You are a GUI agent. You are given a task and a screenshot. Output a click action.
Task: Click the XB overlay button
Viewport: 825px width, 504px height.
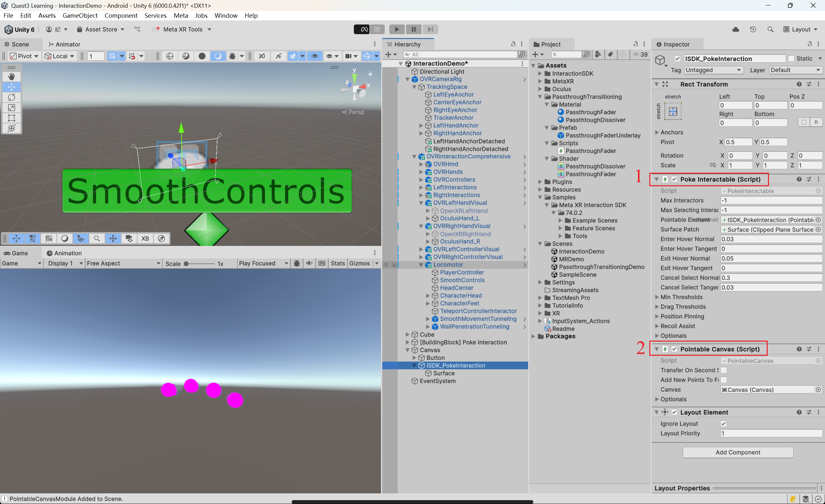[x=145, y=238]
